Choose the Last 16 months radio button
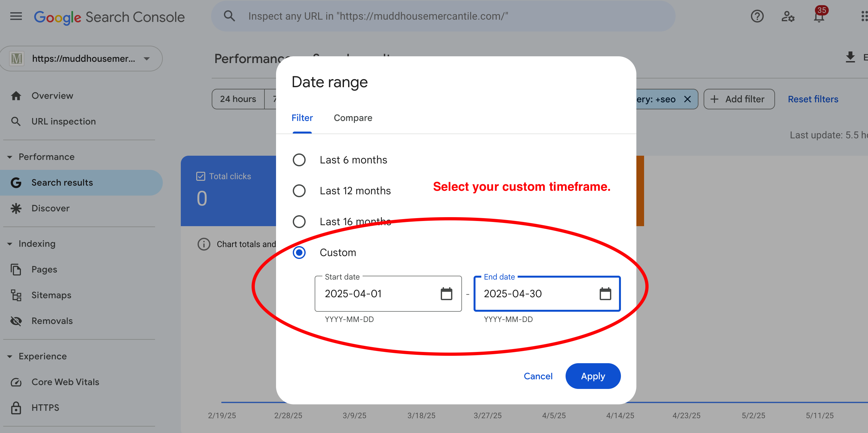Viewport: 868px width, 433px height. (x=299, y=222)
